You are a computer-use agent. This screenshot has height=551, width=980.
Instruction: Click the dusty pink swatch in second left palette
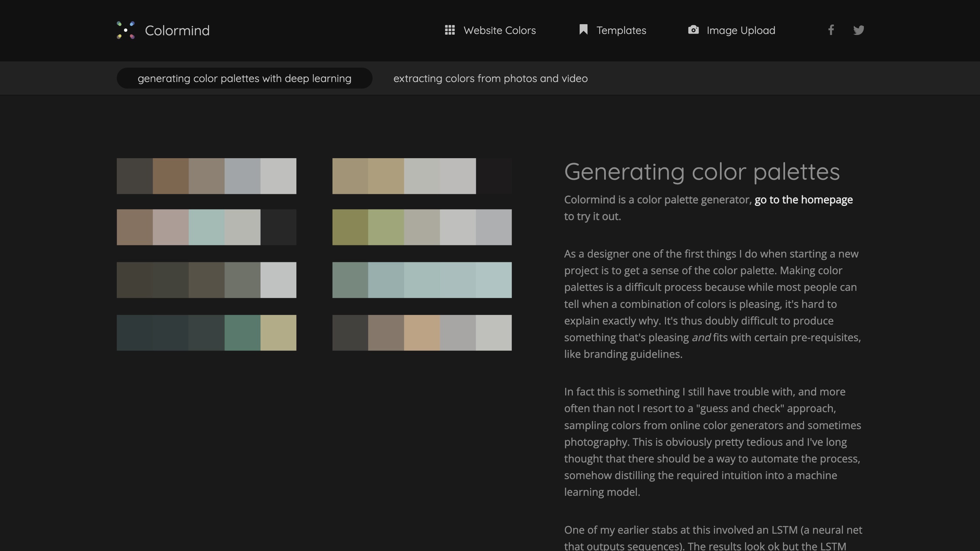pos(170,227)
